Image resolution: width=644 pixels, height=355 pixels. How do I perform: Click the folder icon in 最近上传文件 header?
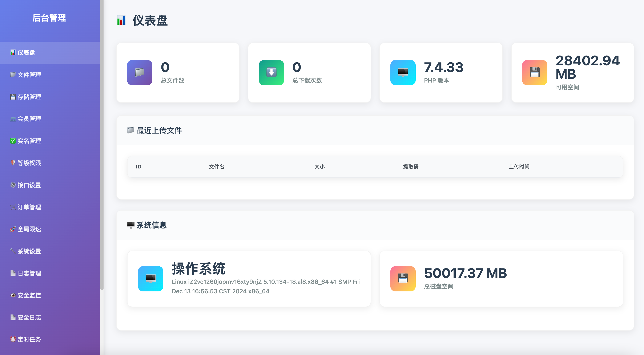coord(131,130)
